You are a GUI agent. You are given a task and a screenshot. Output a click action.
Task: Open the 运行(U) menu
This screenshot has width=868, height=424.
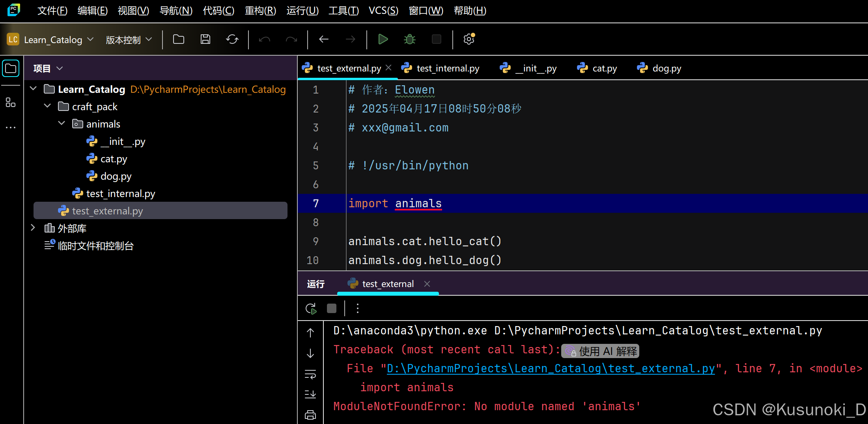(302, 11)
